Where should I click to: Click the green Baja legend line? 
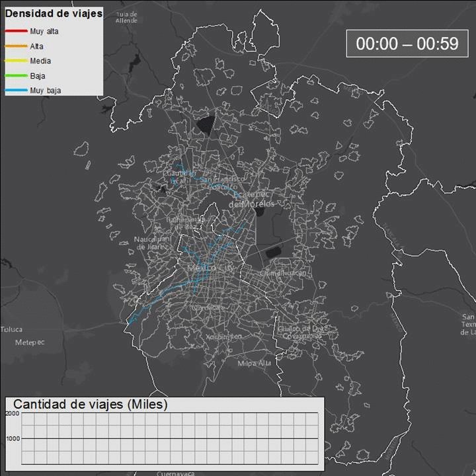tap(16, 76)
